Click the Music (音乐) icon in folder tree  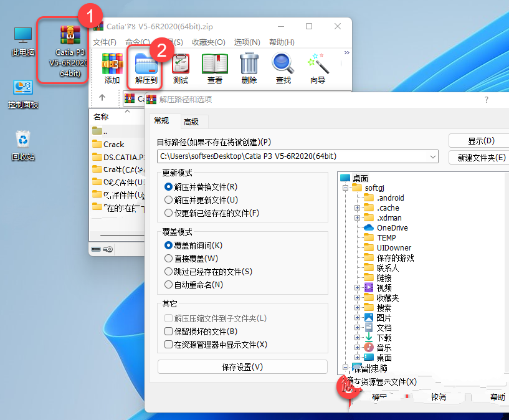tap(369, 348)
